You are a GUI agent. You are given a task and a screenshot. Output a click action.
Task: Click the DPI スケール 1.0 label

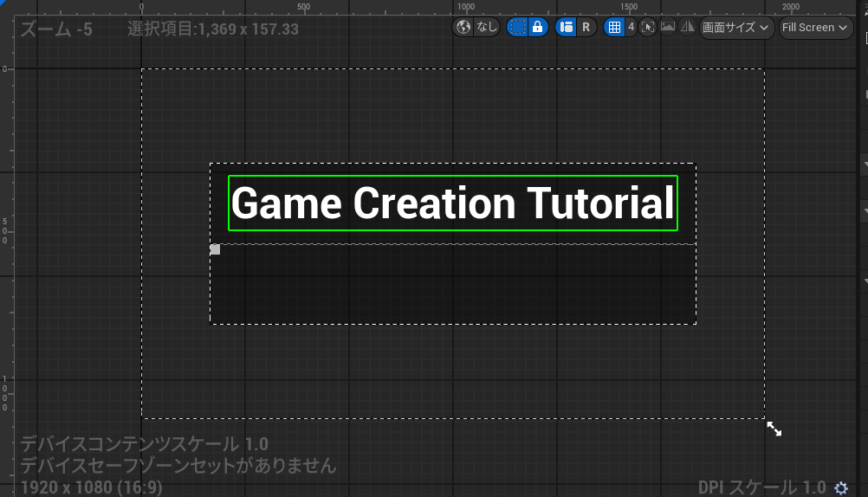[x=761, y=487]
